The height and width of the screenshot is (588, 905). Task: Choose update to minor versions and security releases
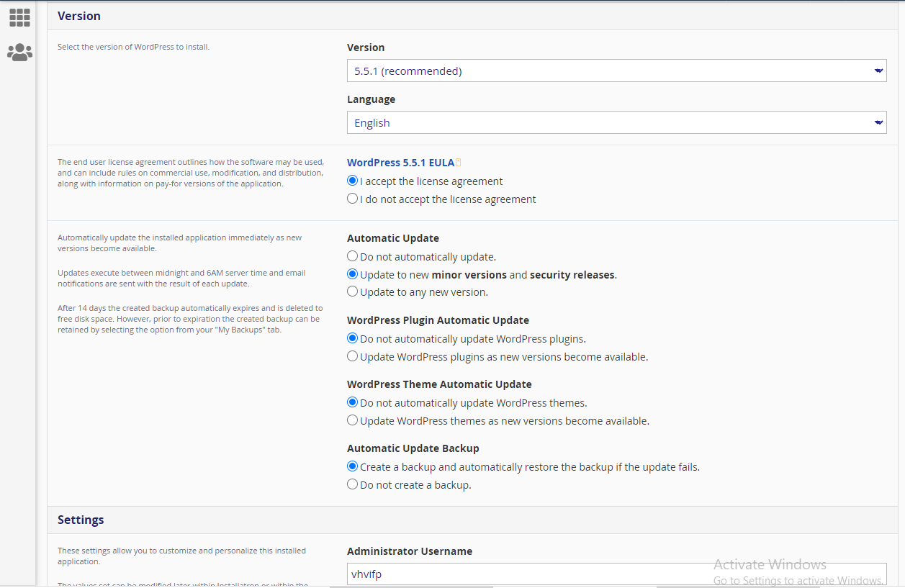pos(352,274)
